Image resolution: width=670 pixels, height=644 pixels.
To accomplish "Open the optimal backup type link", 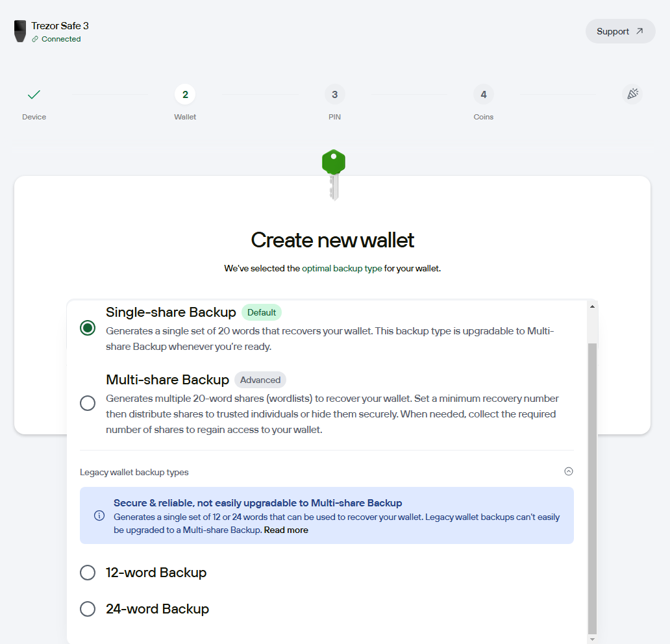I will [x=342, y=268].
